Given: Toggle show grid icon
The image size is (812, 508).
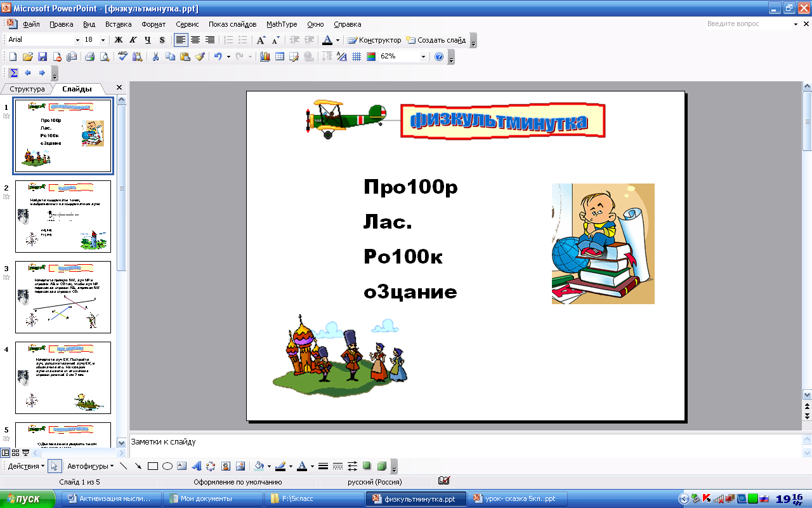Looking at the screenshot, I should (357, 57).
